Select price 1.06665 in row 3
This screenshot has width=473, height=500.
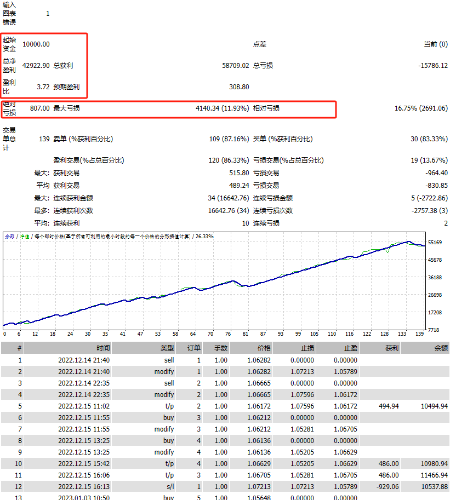click(259, 383)
